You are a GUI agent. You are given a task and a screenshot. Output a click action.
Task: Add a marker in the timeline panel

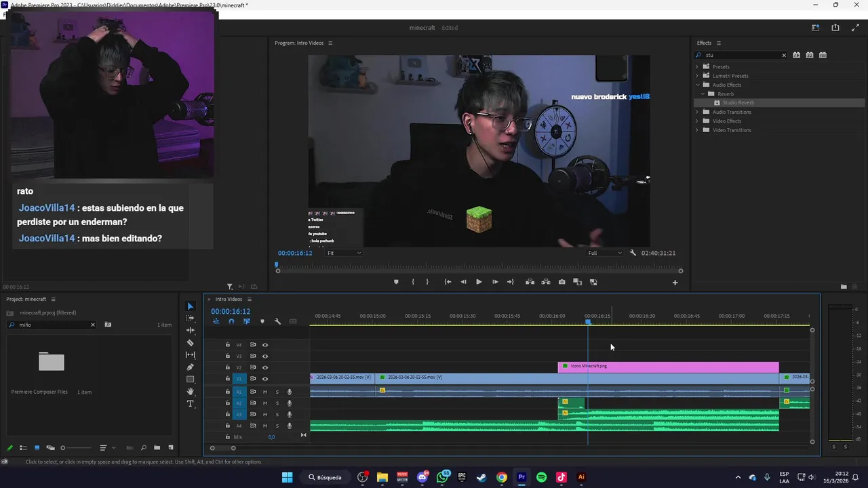(x=262, y=321)
